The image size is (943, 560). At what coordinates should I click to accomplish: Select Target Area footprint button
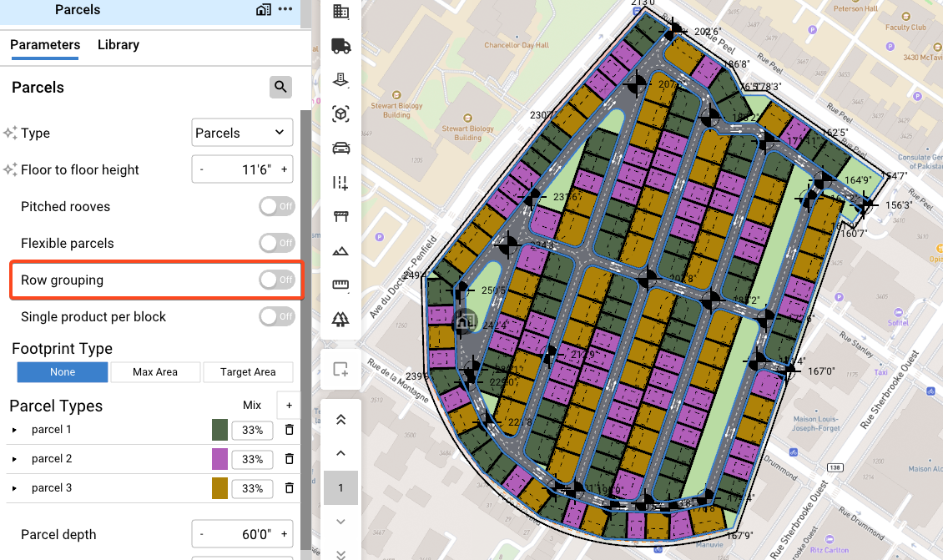[248, 372]
